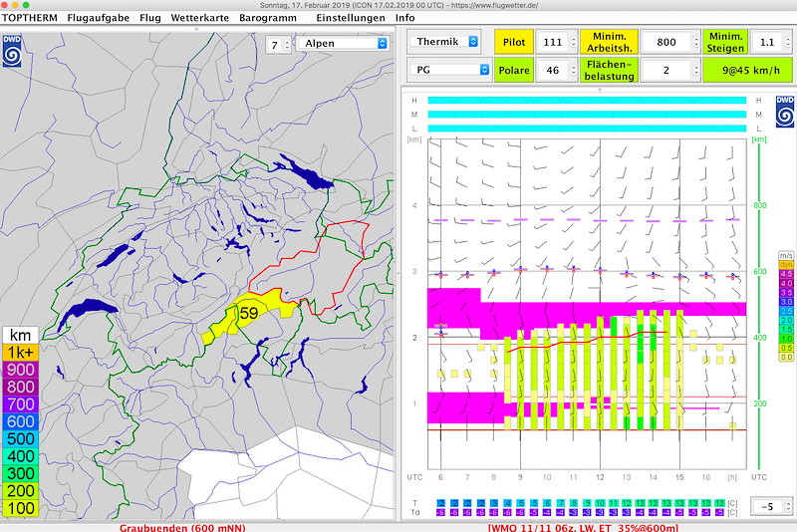Click the DWD logo on the map
This screenshot has width=797, height=532.
click(x=12, y=51)
